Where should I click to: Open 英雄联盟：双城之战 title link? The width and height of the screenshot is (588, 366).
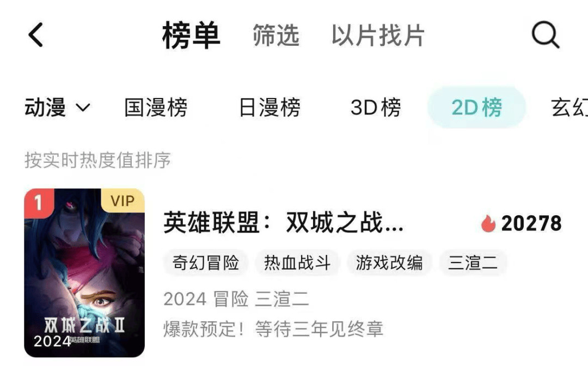pos(284,223)
